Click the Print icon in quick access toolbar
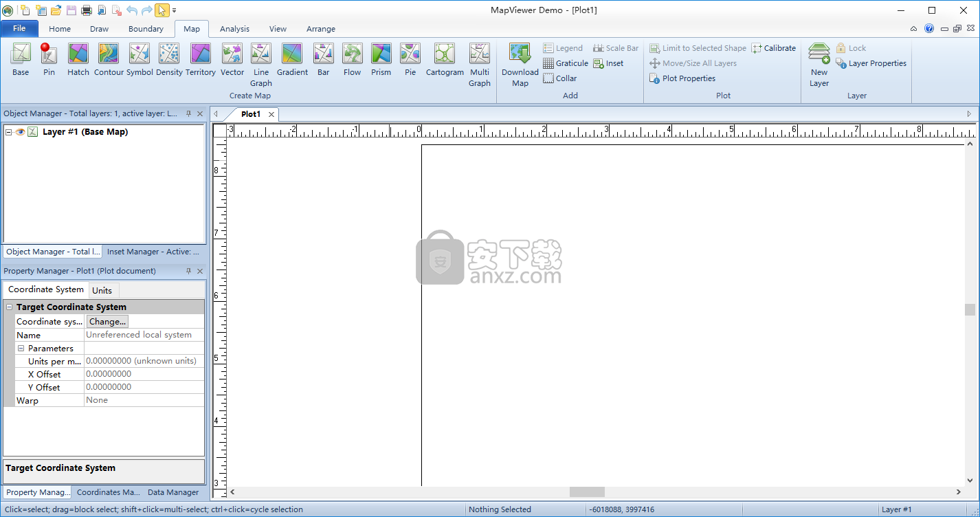Image resolution: width=980 pixels, height=517 pixels. 87,10
